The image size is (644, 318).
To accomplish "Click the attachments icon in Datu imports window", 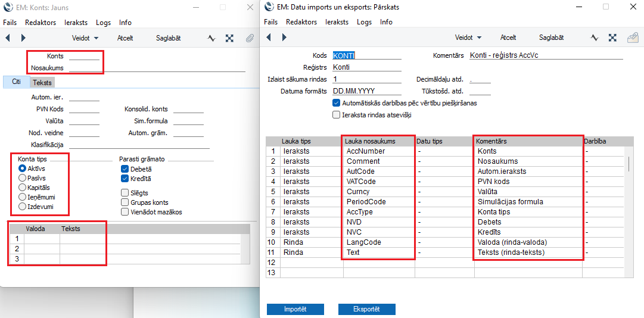I will [633, 38].
